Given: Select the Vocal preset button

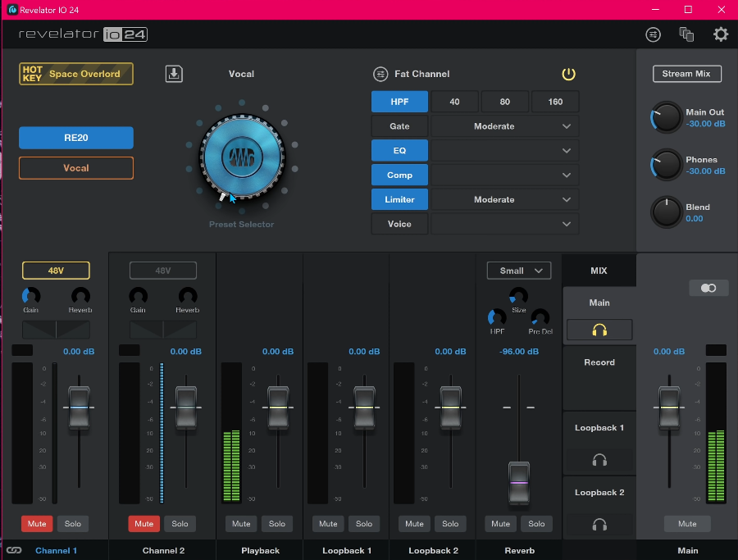Looking at the screenshot, I should click(76, 168).
